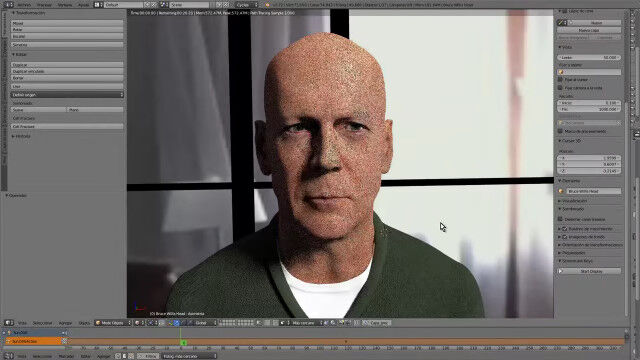The width and height of the screenshot is (640, 360).
Task: Open the Ventana menu
Action: coord(64,5)
